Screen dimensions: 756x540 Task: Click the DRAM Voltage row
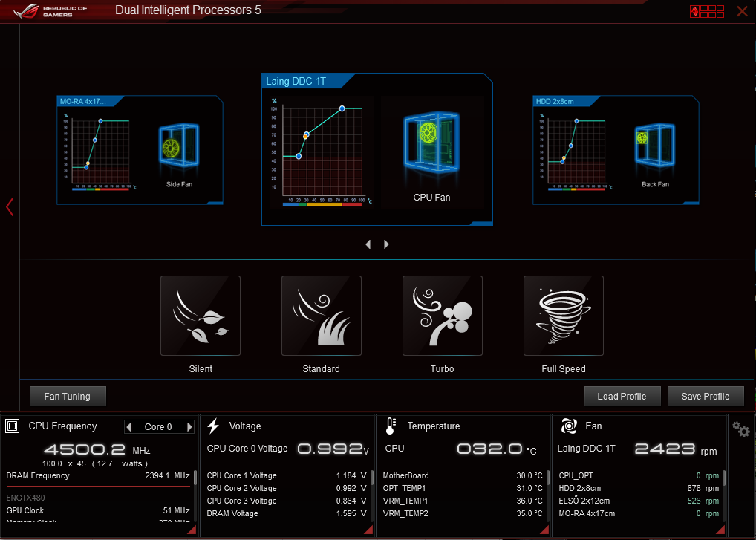pyautogui.click(x=287, y=513)
